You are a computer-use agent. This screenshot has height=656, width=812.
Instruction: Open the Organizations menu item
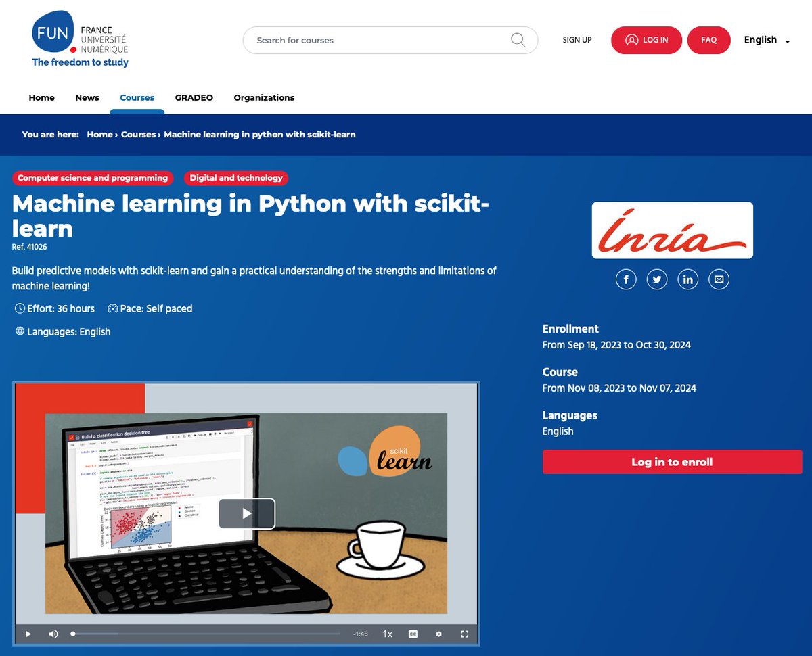[x=264, y=97]
